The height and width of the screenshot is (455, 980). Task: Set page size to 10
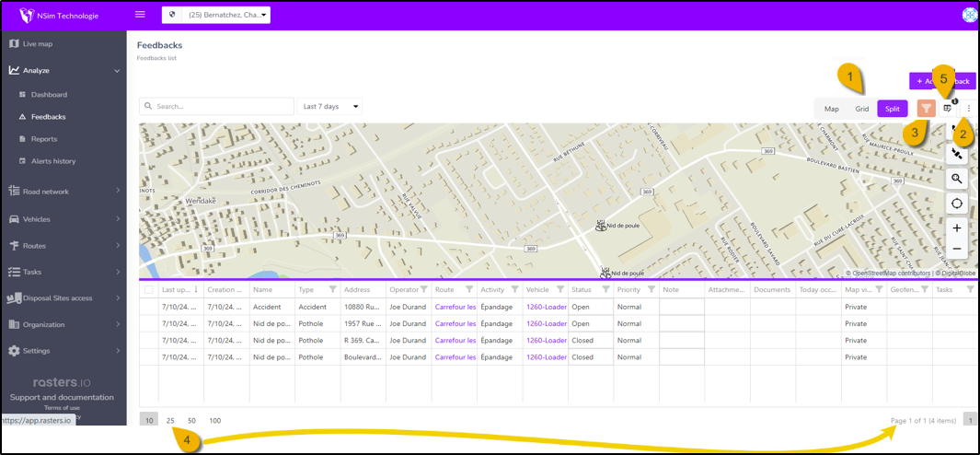pos(149,421)
